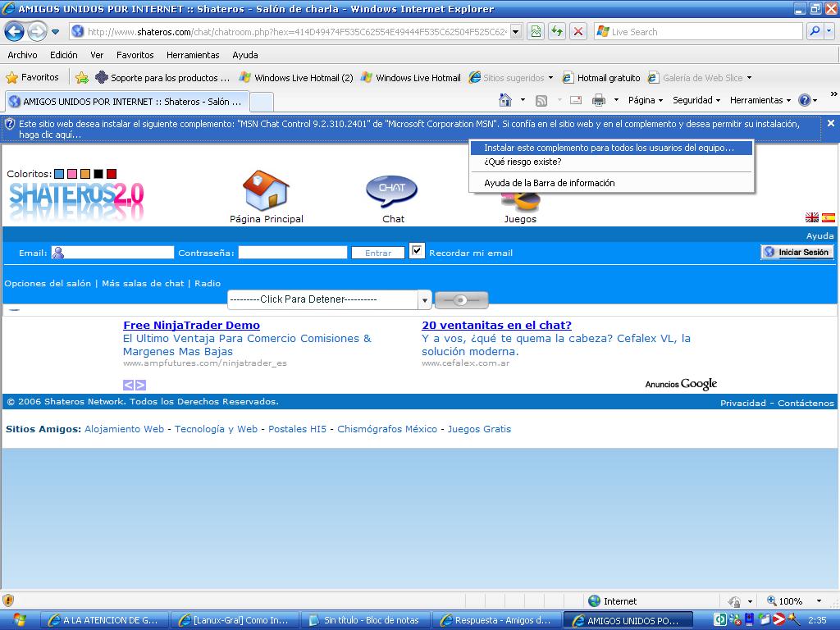Refresh the page with green arrows icon

[x=557, y=32]
